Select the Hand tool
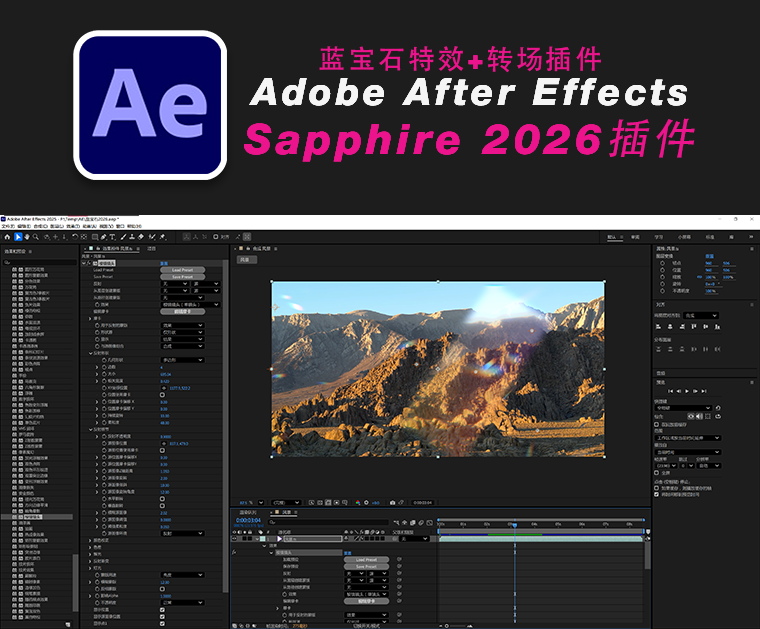 [x=27, y=237]
